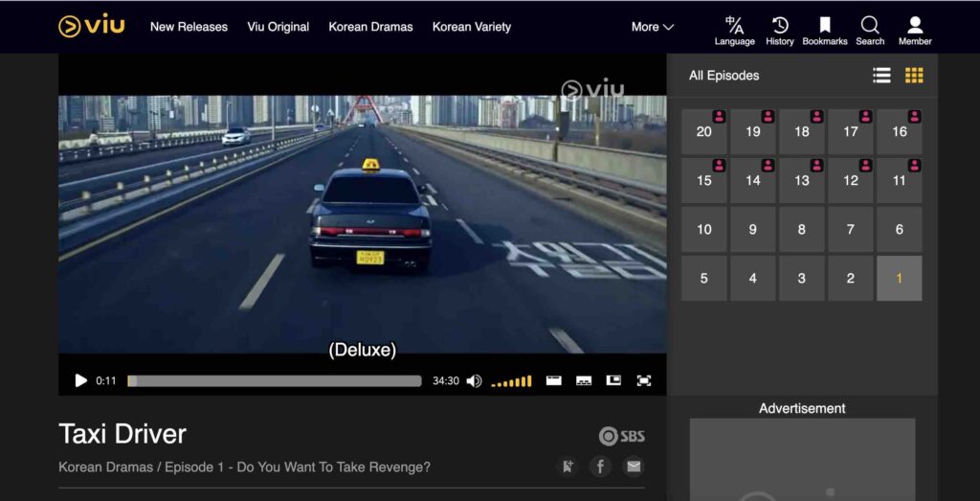The image size is (980, 501).
Task: Open the History icon
Action: click(779, 31)
